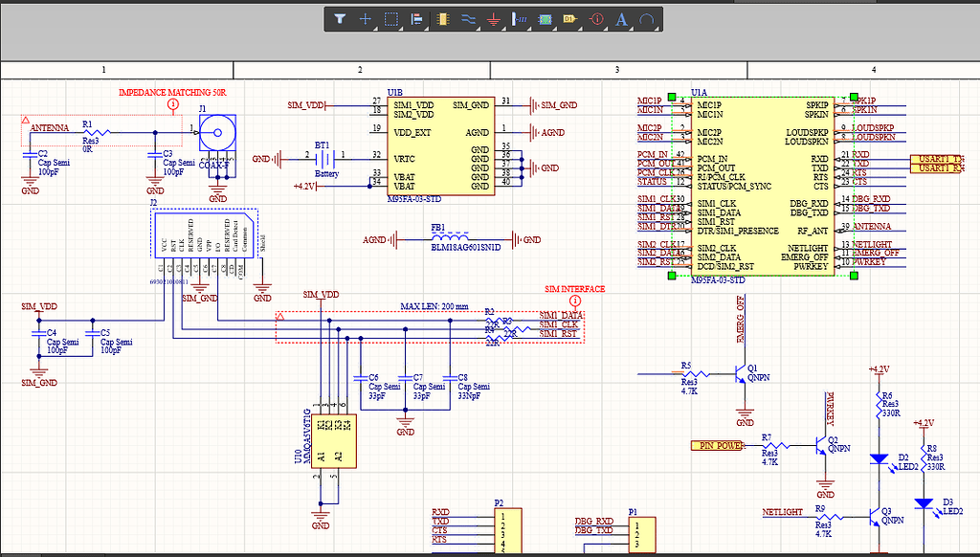Pick the D1 designator annotation tool

click(x=569, y=18)
